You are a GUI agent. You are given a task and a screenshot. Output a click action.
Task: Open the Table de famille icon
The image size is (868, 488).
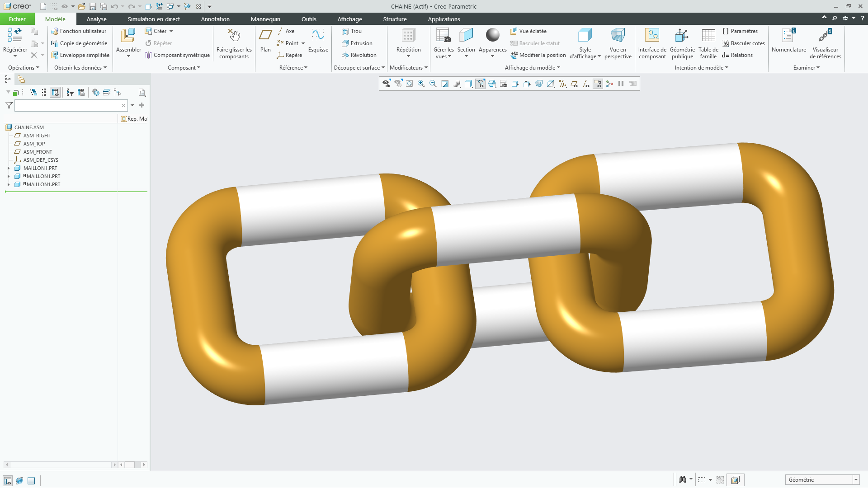coord(708,35)
